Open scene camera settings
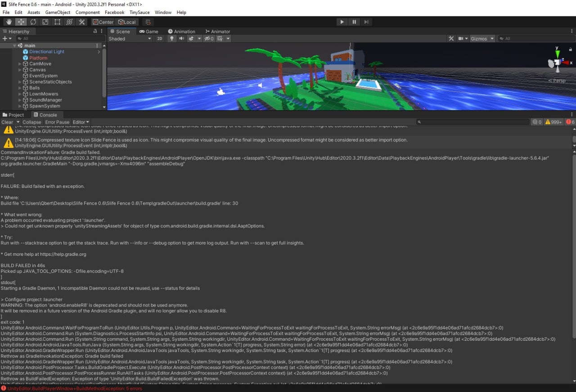 click(x=463, y=39)
